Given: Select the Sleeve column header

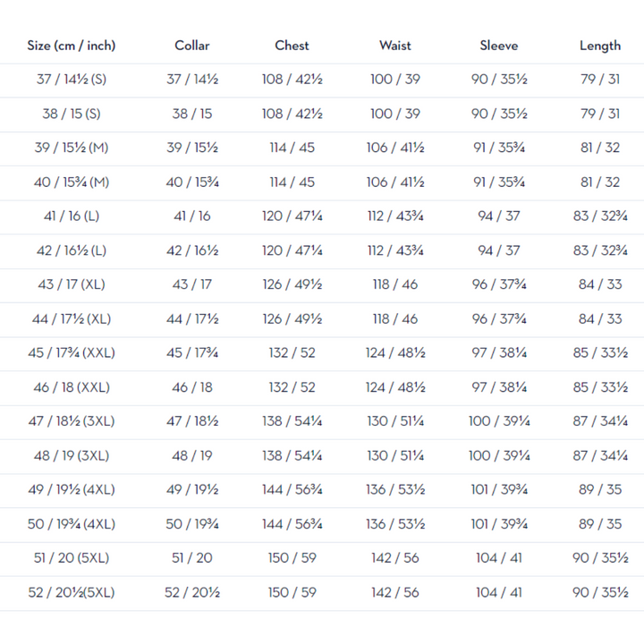Looking at the screenshot, I should click(498, 46).
